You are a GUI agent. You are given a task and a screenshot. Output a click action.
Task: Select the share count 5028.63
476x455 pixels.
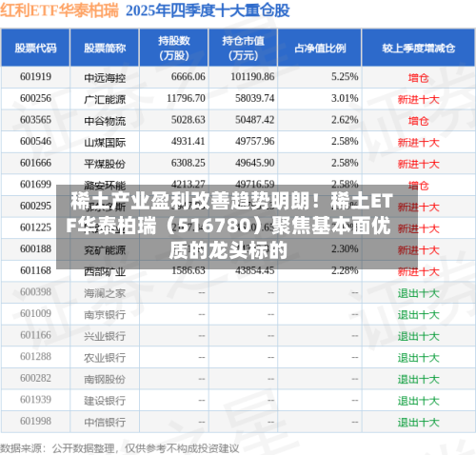188,120
